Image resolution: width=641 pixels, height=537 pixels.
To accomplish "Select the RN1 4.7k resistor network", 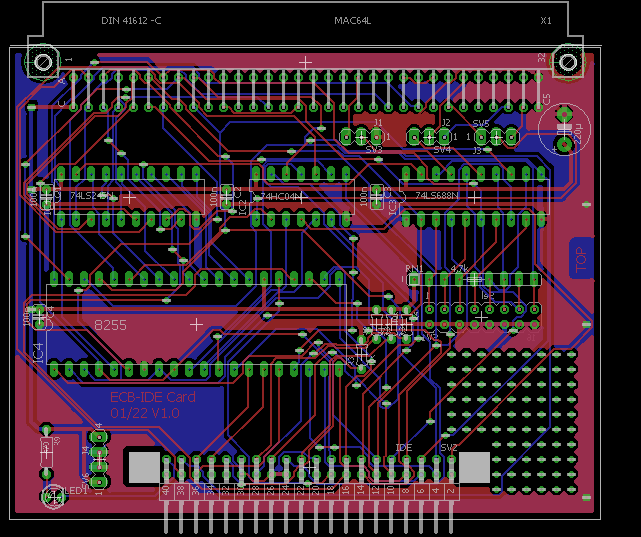I will point(473,279).
